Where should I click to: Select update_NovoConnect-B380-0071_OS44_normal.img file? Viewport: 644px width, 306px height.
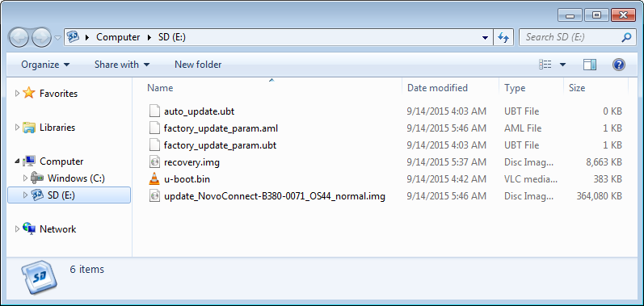point(275,196)
